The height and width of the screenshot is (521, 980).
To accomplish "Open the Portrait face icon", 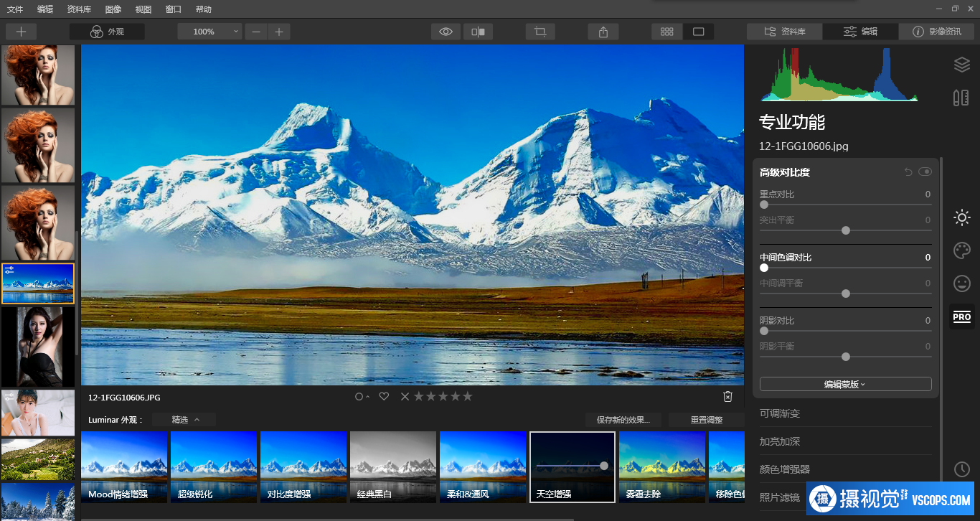I will 961,283.
